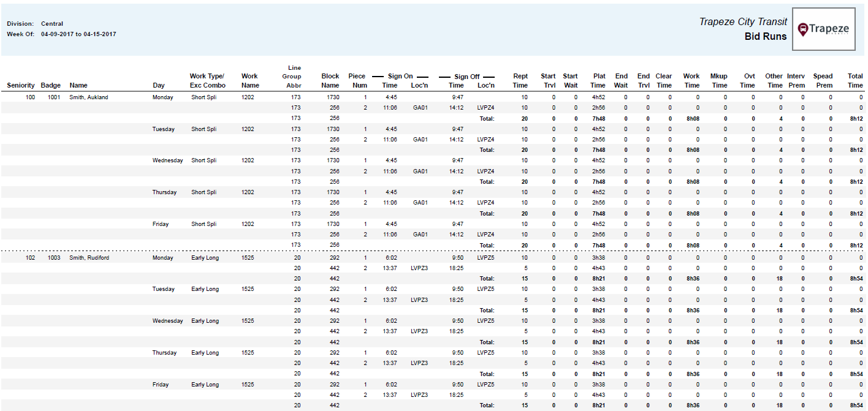Click the Sign On Time column header
The image size is (868, 411).
pos(389,85)
